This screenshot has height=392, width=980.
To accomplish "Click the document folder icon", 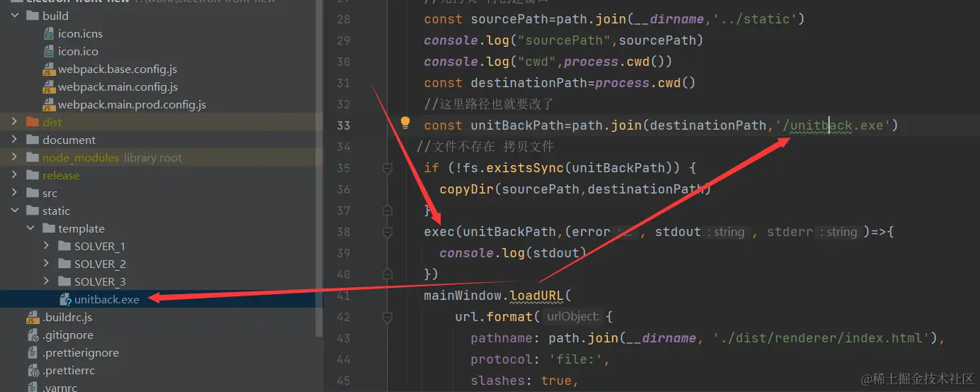I will [33, 140].
